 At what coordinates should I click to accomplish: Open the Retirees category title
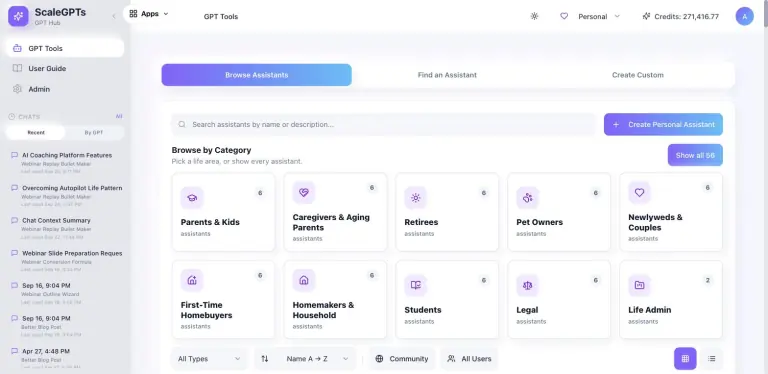[421, 222]
